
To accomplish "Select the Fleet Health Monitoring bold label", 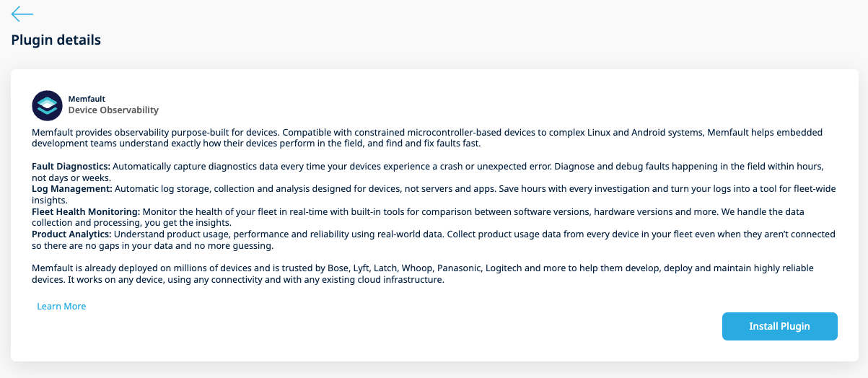I will point(87,211).
